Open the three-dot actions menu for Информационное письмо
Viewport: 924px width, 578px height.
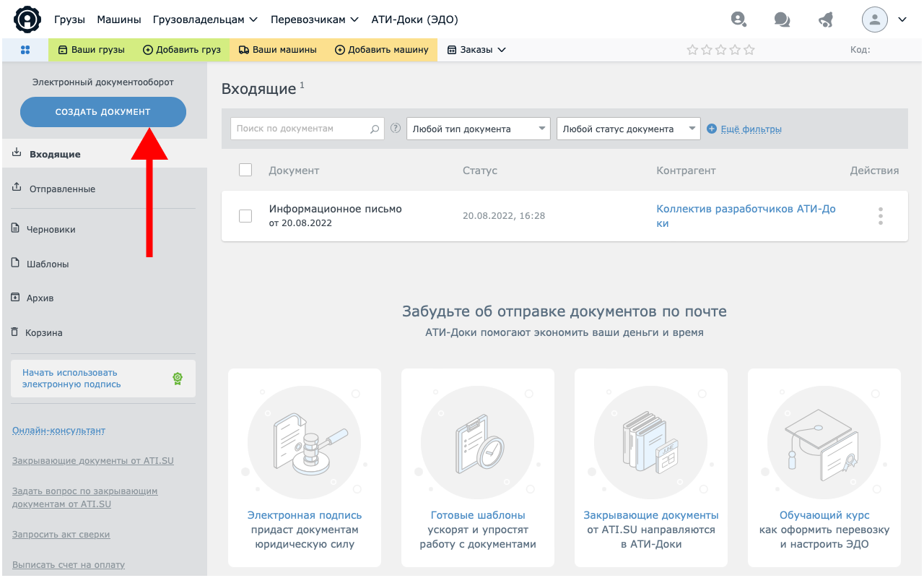[x=880, y=216]
